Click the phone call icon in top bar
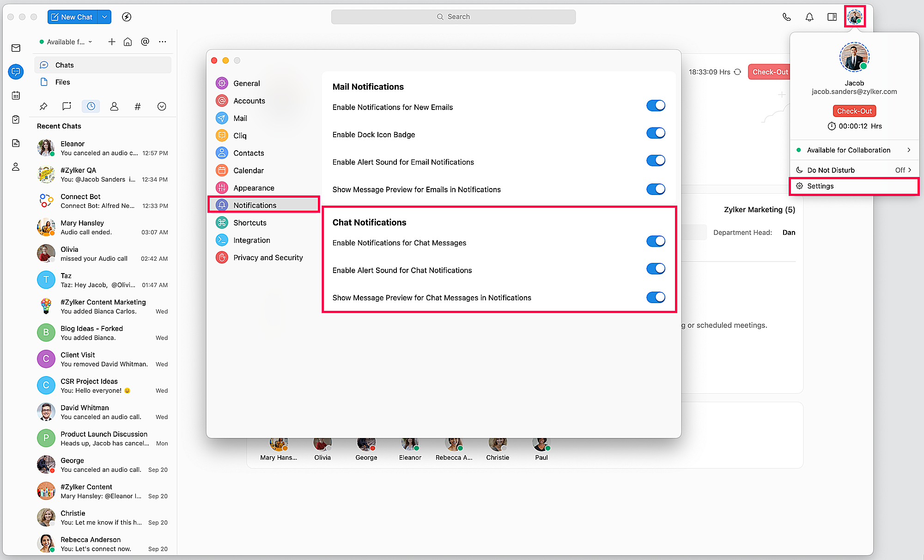924x560 pixels. [x=786, y=17]
